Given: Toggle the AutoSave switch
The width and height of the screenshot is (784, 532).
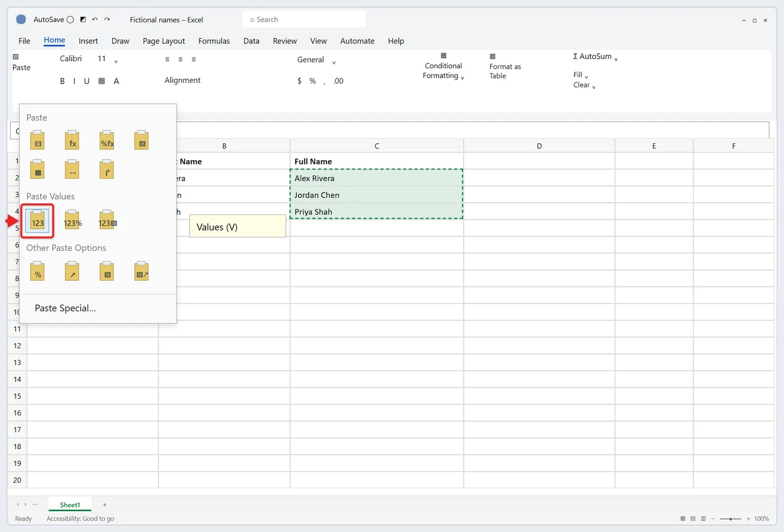Looking at the screenshot, I should click(x=70, y=20).
